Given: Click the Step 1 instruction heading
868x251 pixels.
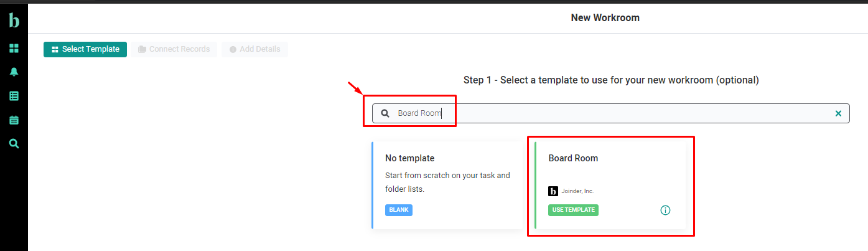Looking at the screenshot, I should (x=611, y=80).
